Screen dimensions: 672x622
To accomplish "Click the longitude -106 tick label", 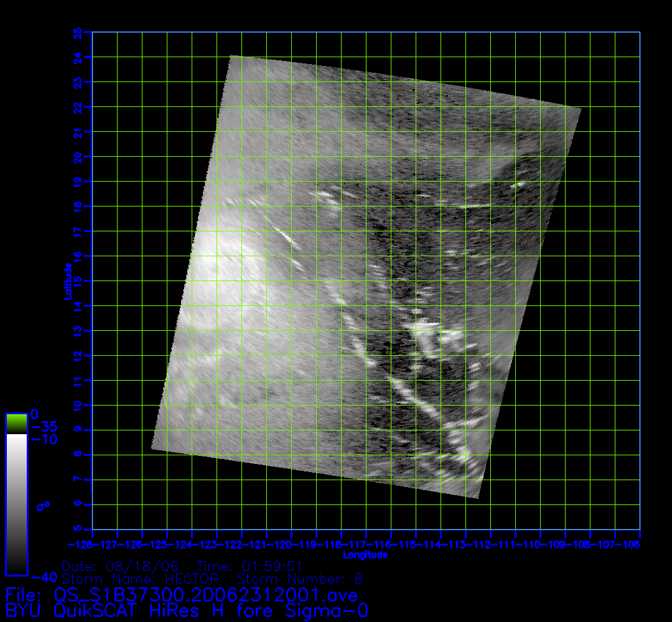I will click(x=633, y=545).
